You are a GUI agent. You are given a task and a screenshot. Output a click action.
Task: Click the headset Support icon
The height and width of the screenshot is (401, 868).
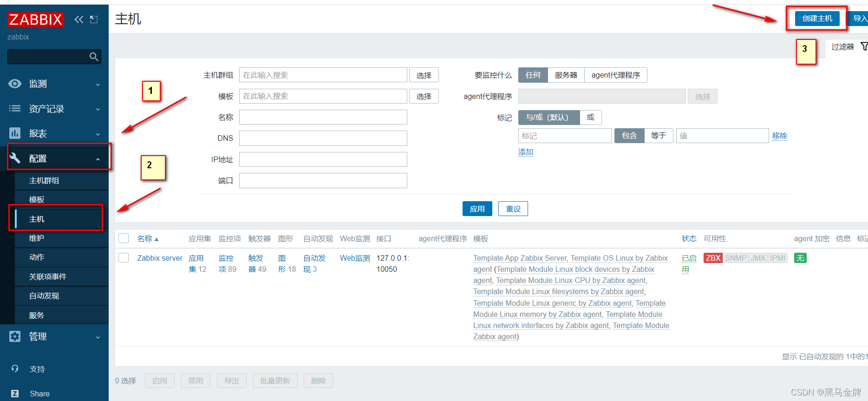(x=15, y=369)
